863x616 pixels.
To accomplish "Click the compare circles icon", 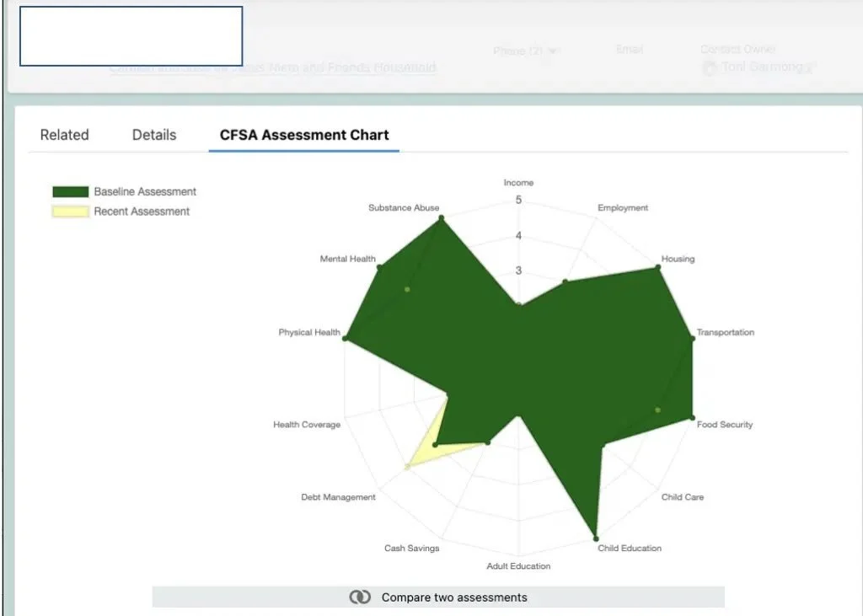I will [360, 597].
